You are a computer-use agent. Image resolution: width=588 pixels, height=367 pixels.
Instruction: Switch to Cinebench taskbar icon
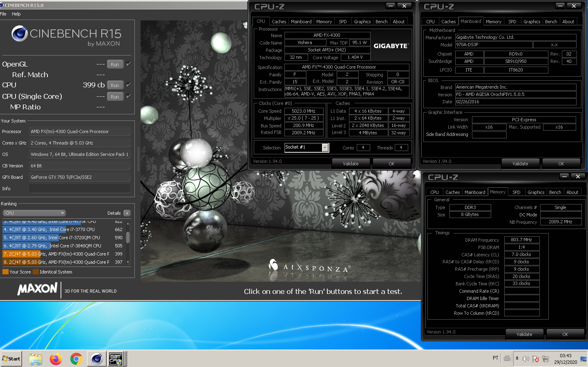click(96, 359)
